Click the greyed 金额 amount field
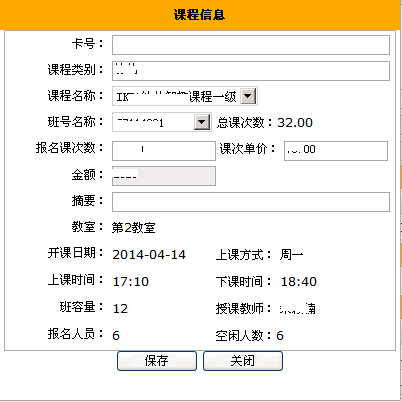The image size is (402, 402). point(164,176)
